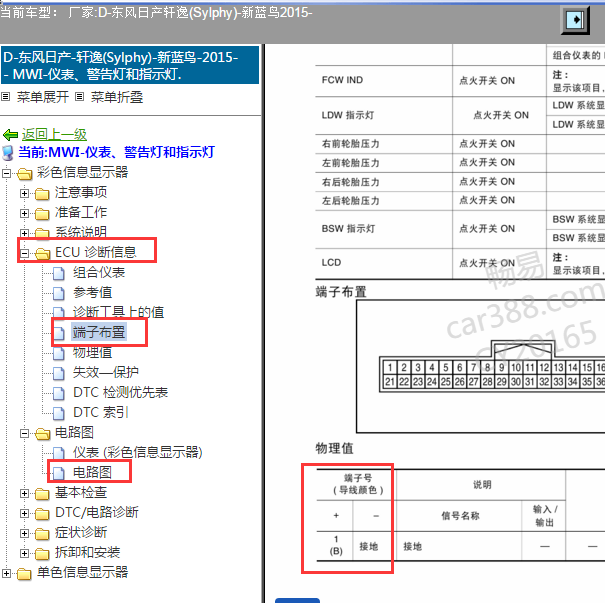Select the 彩色信息显示器 folder icon
The width and height of the screenshot is (605, 603).
pyautogui.click(x=24, y=174)
